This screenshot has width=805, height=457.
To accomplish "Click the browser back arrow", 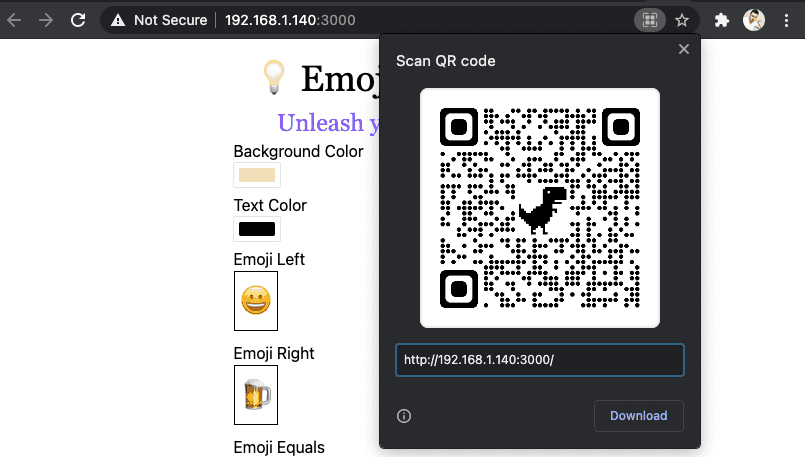I will pyautogui.click(x=14, y=20).
